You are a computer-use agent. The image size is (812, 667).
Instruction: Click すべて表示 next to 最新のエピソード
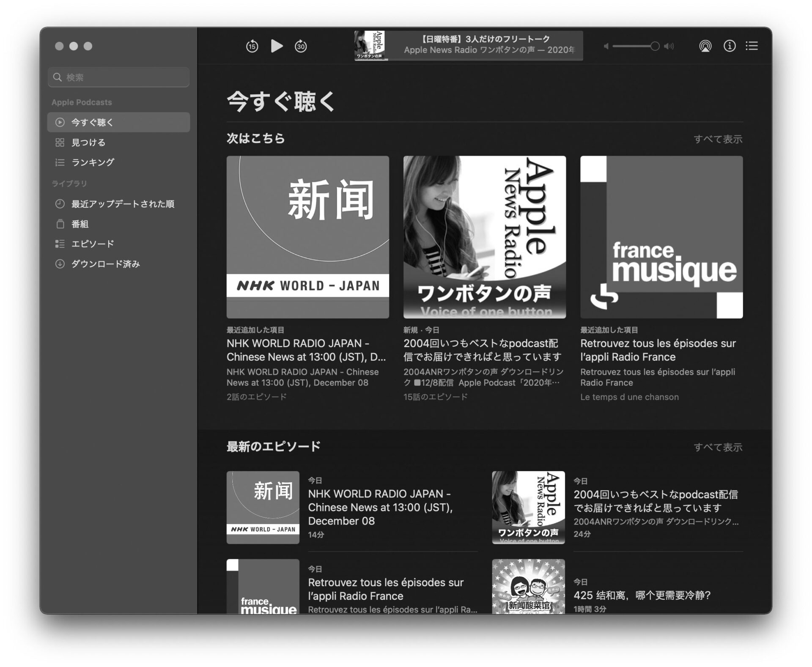tap(718, 447)
